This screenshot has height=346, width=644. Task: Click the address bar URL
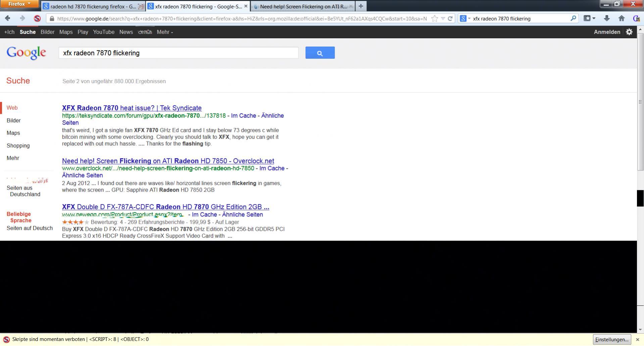(242, 19)
